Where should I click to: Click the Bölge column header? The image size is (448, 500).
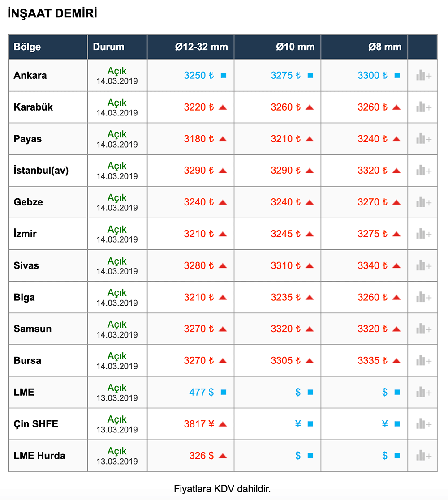click(x=27, y=47)
